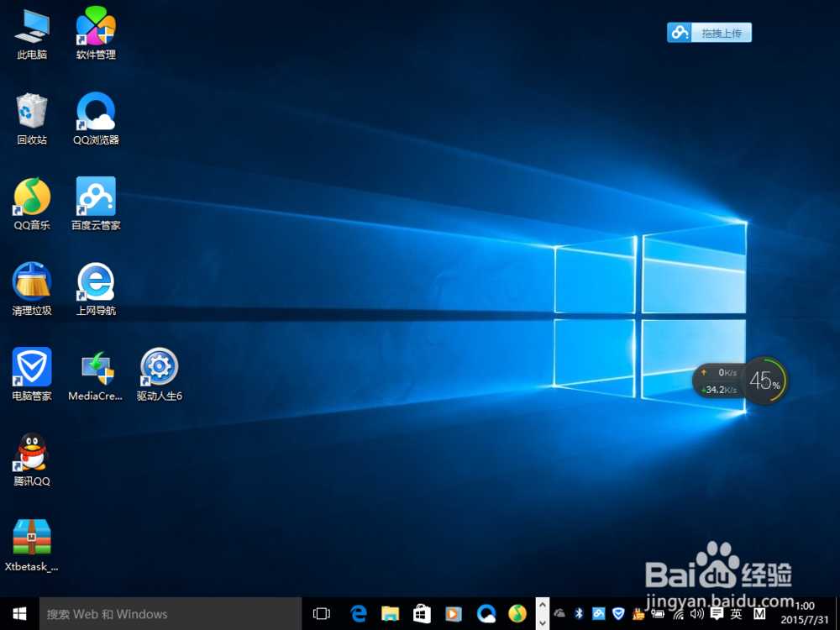Viewport: 840px width, 630px height.
Task: Click the QQ penguin tray icon
Action: pos(638,614)
